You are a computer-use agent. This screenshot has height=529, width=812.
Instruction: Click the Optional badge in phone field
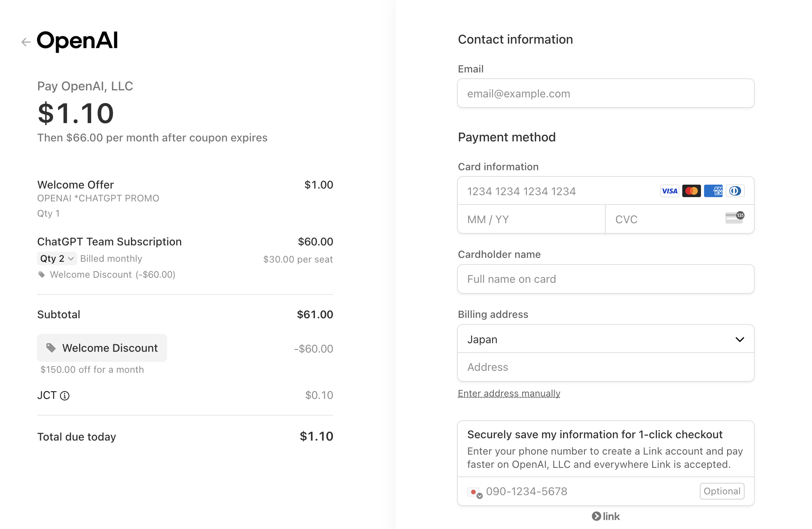coord(722,491)
